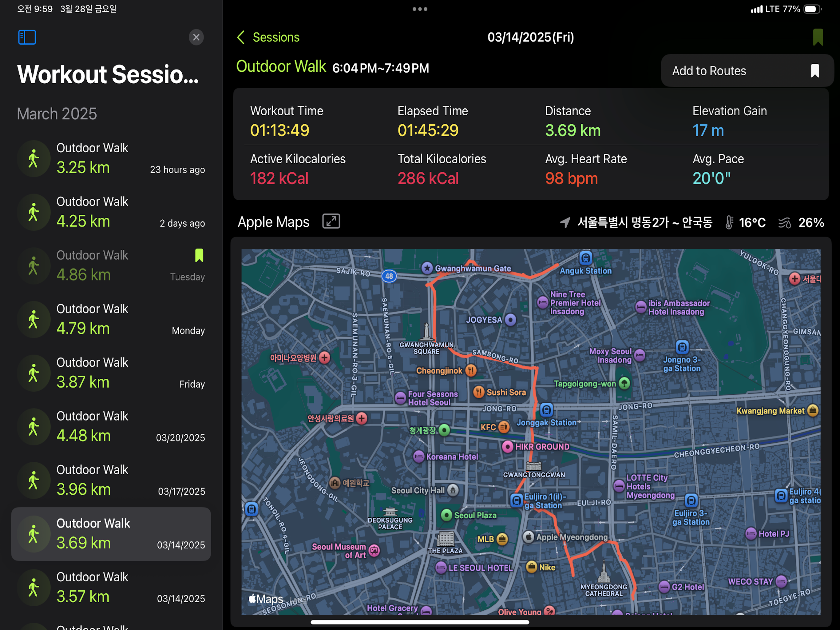Screen dimensions: 840x630
Task: Select the G2 Hotel marker
Action: tap(664, 587)
